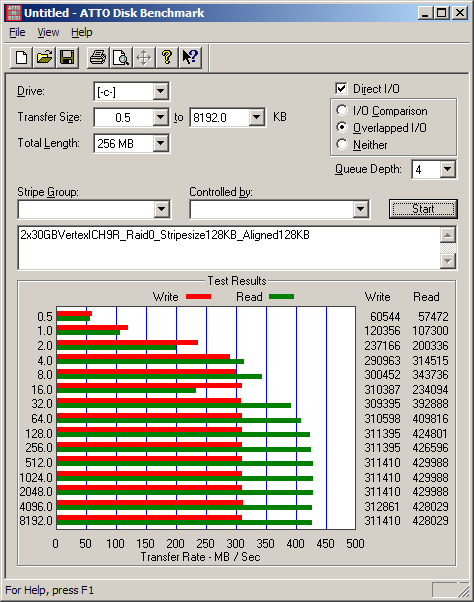This screenshot has width=474, height=602.
Task: Activate the context help arrow icon
Action: (190, 58)
